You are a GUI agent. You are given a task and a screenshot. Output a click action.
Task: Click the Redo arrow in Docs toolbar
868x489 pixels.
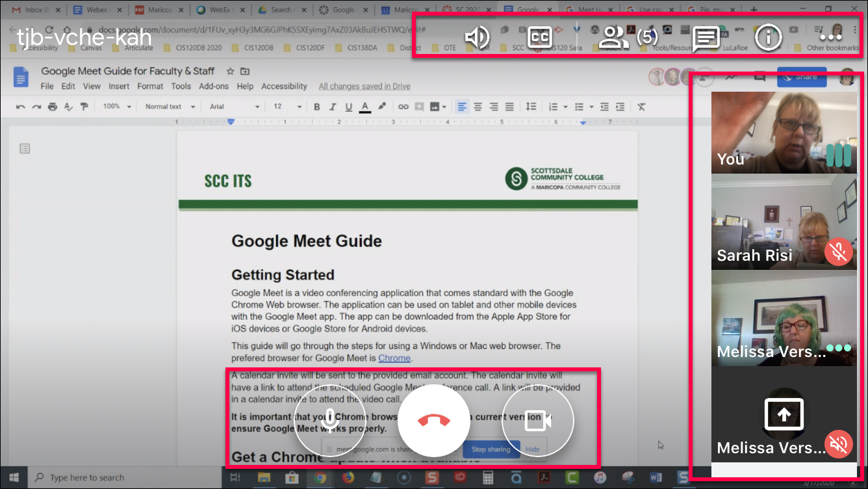[37, 107]
